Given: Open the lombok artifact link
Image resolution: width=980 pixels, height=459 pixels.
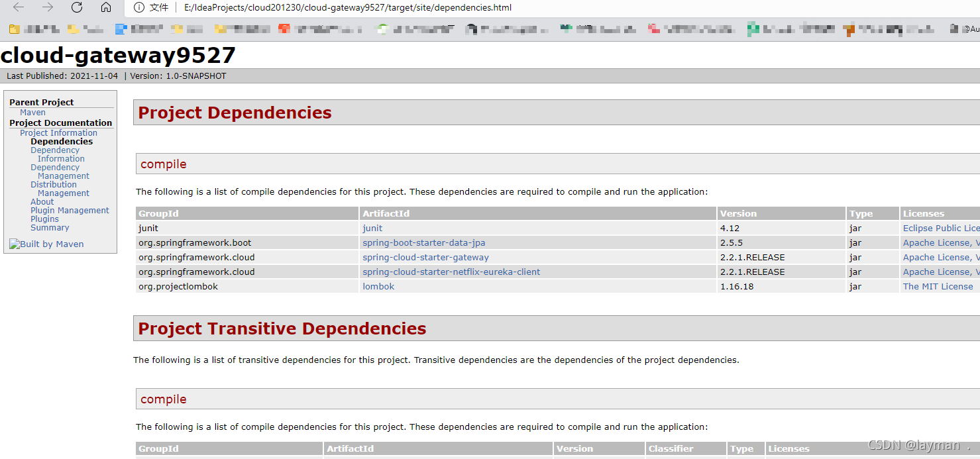Looking at the screenshot, I should coord(378,286).
